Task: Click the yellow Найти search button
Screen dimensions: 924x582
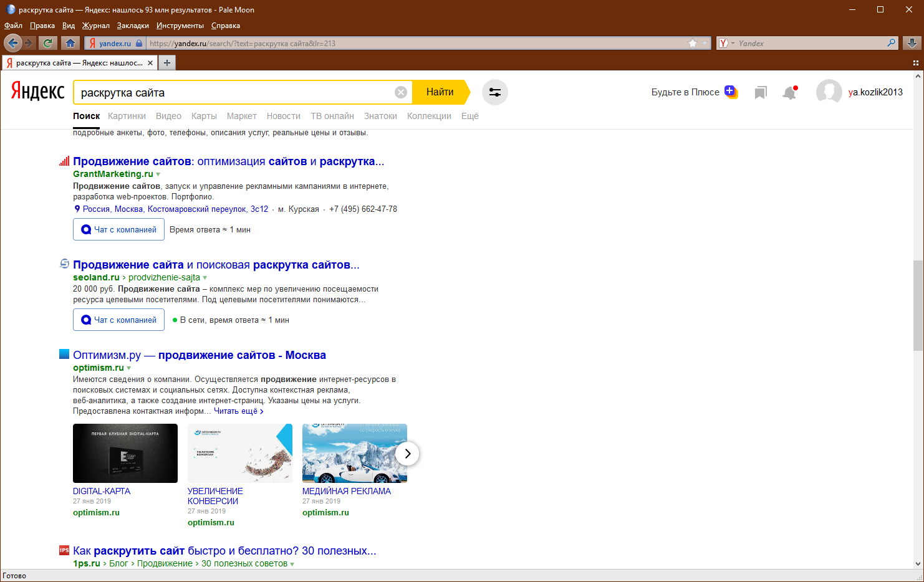Action: tap(440, 92)
